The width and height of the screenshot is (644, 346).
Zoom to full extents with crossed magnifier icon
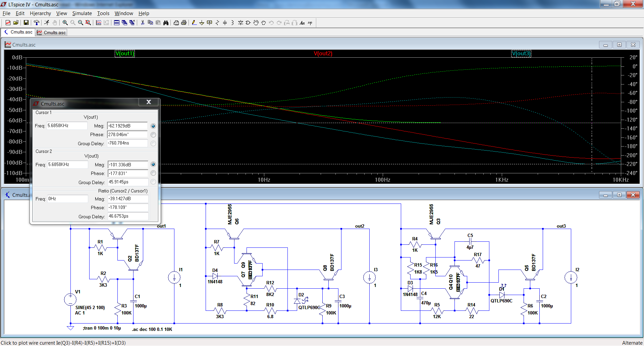pos(88,23)
